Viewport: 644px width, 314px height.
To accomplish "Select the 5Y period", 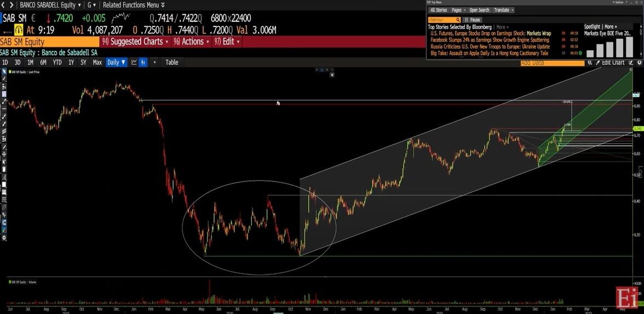I will pyautogui.click(x=83, y=62).
